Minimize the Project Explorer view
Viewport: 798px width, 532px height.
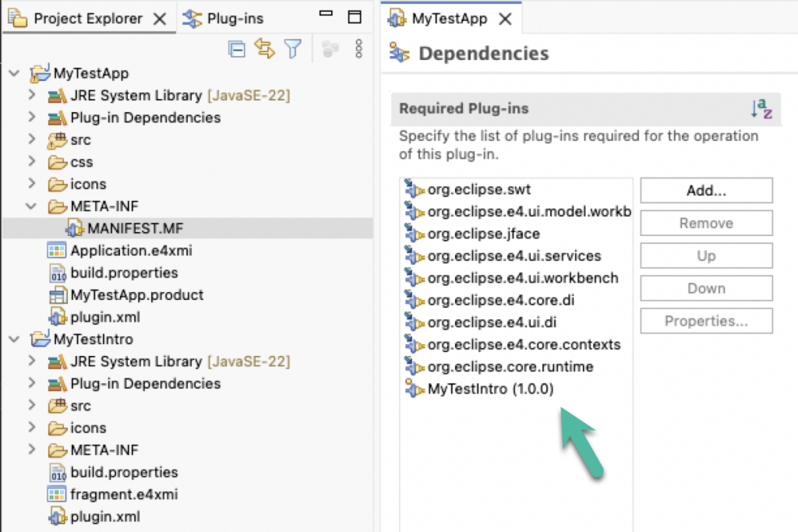326,14
